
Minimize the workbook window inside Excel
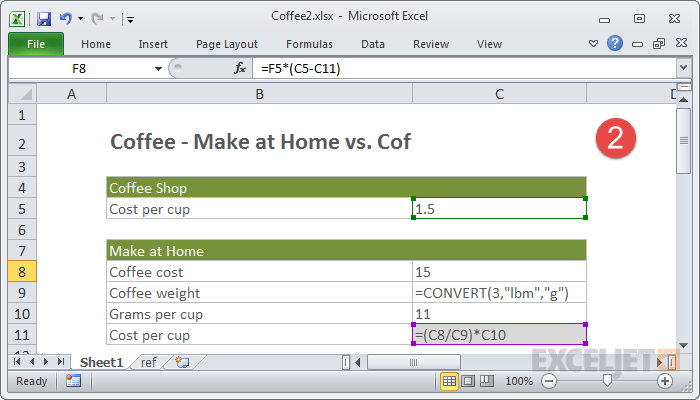(x=638, y=44)
